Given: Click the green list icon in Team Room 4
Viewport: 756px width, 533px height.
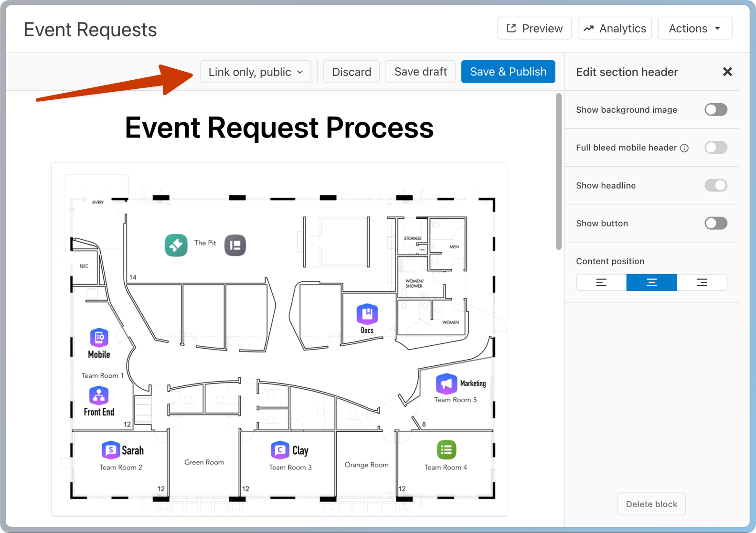Looking at the screenshot, I should tap(446, 450).
